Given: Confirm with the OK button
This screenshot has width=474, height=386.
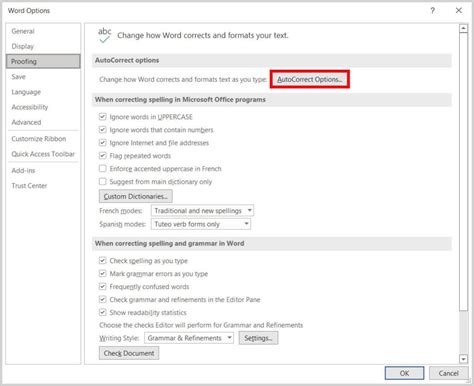Looking at the screenshot, I should tap(404, 373).
